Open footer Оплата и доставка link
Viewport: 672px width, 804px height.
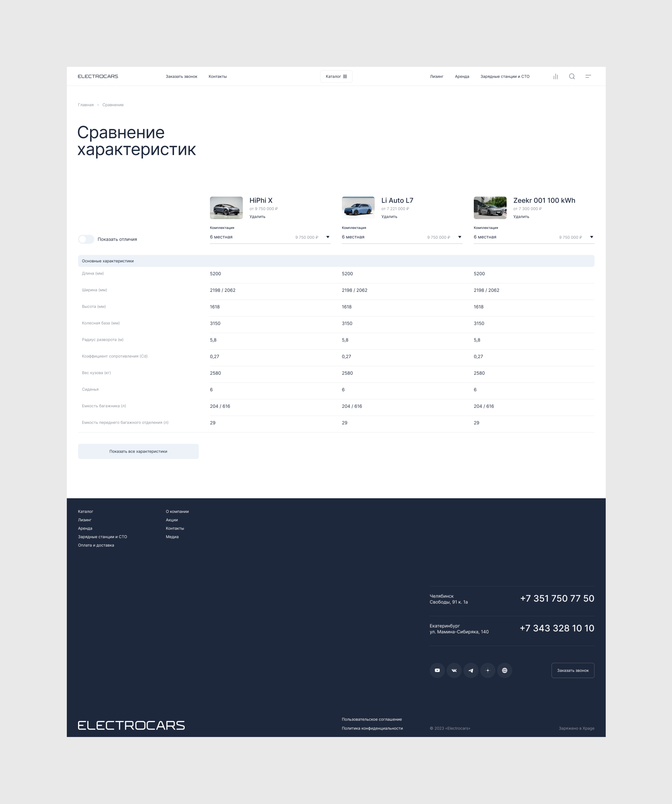(x=96, y=545)
